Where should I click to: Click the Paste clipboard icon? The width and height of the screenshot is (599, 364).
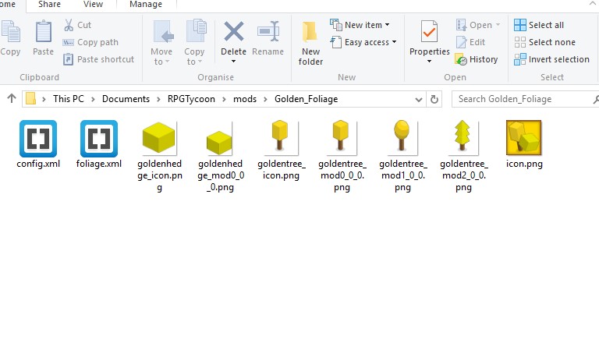point(43,32)
